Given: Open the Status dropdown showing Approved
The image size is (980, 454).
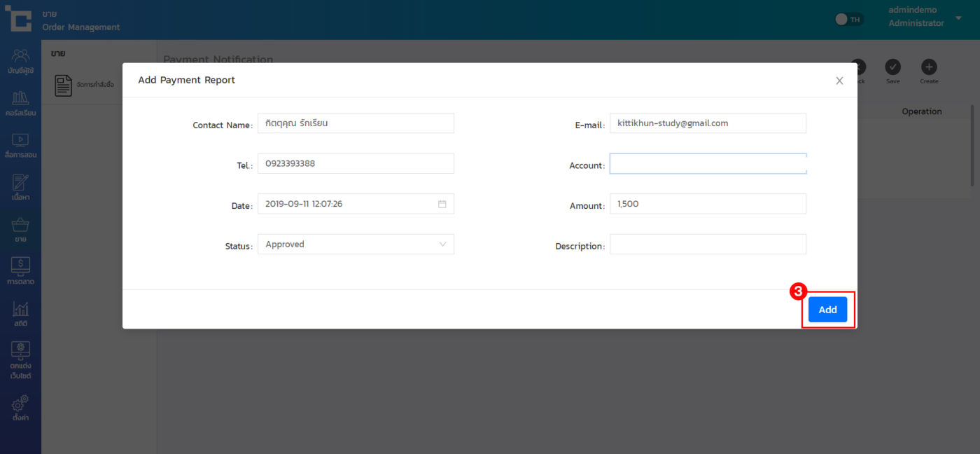Looking at the screenshot, I should tap(356, 245).
